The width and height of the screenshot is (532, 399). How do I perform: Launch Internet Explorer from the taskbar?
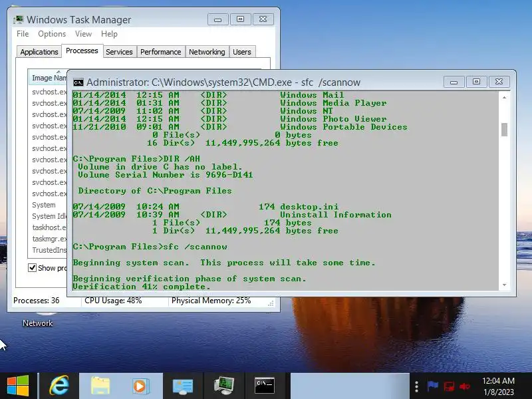point(59,386)
